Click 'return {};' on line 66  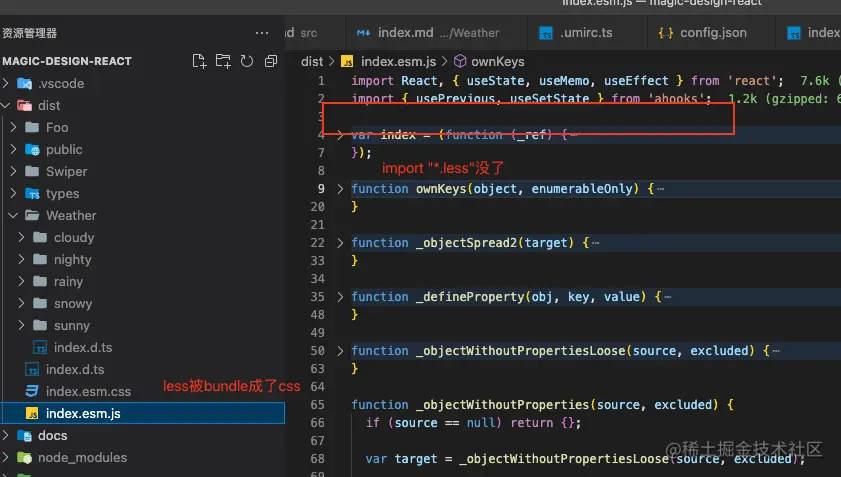545,423
